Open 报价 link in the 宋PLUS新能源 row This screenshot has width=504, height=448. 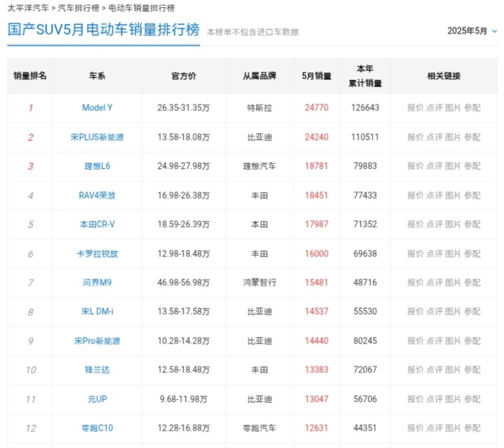click(415, 137)
